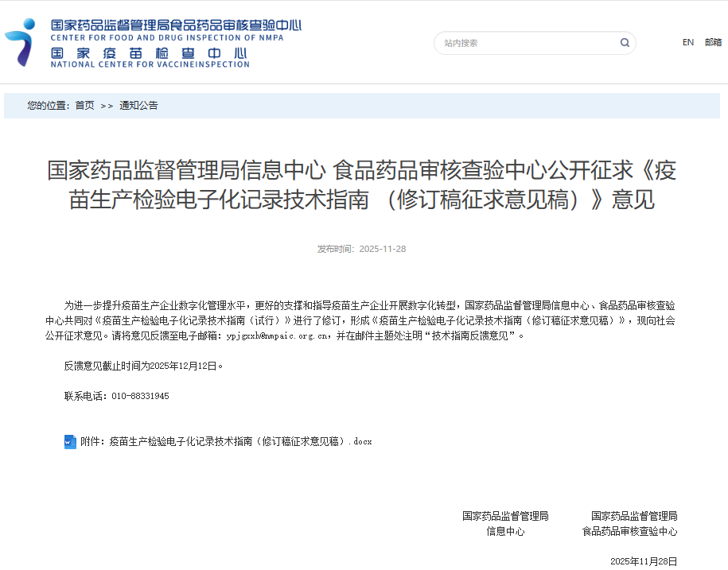Click the center name header title text
Viewport: 728px width, 570px height.
(176, 25)
